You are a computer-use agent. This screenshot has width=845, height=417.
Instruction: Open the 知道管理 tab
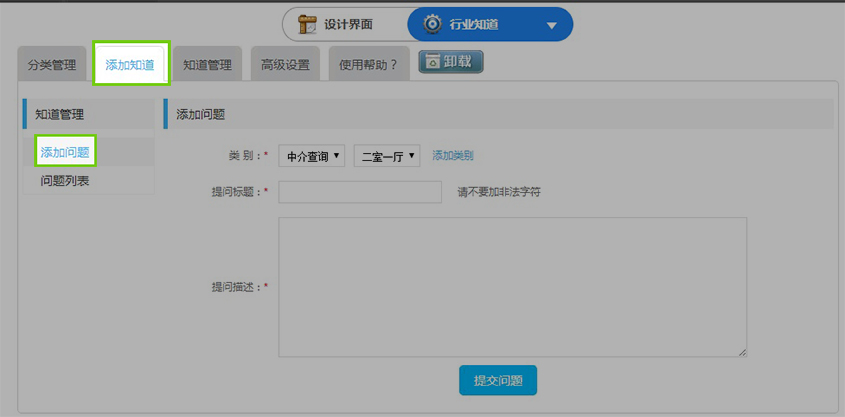[207, 65]
